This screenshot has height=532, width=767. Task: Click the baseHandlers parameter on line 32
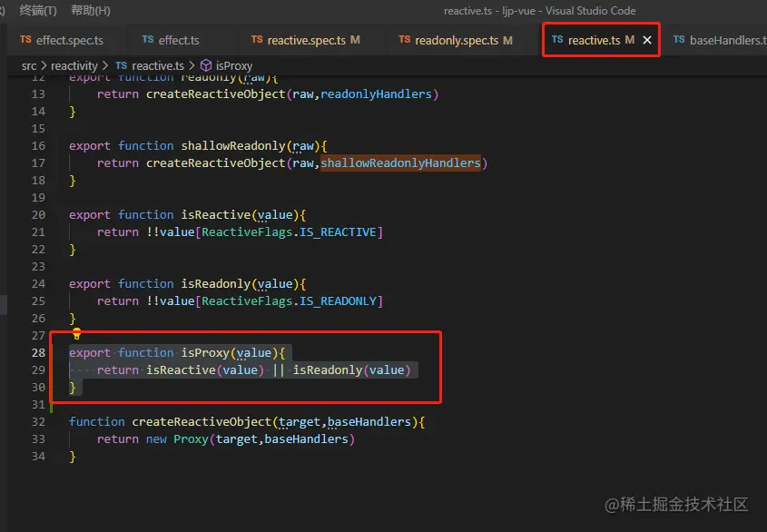coord(369,422)
